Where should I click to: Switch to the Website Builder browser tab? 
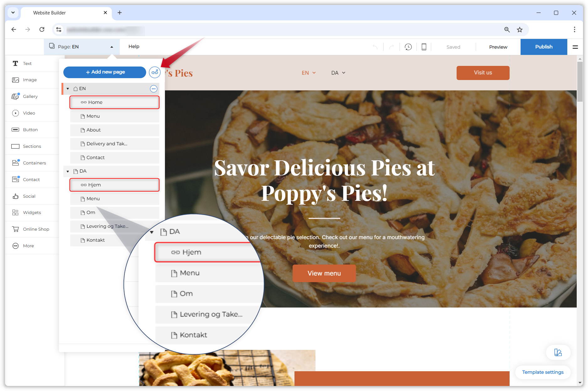pos(49,13)
